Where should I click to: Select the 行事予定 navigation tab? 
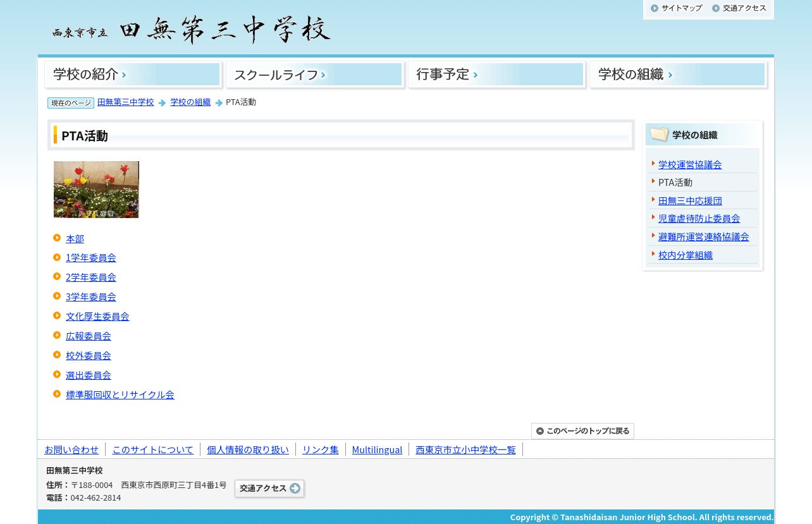pyautogui.click(x=496, y=75)
